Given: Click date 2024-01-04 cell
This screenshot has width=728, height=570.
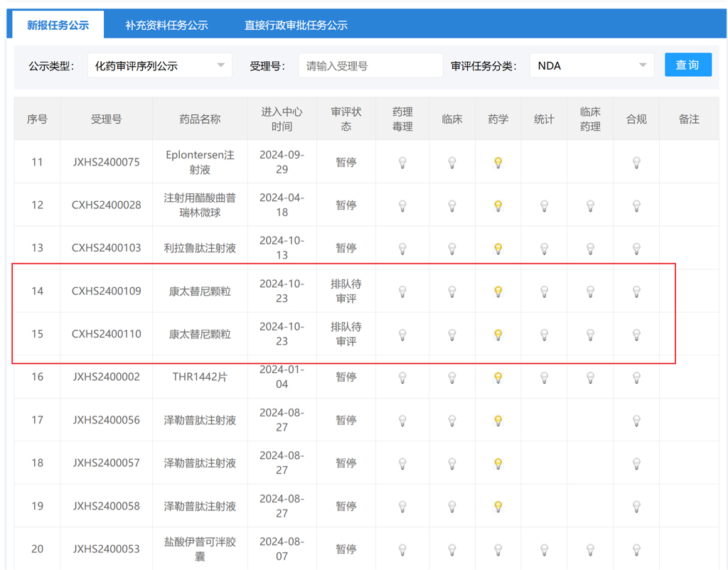Looking at the screenshot, I should [282, 377].
